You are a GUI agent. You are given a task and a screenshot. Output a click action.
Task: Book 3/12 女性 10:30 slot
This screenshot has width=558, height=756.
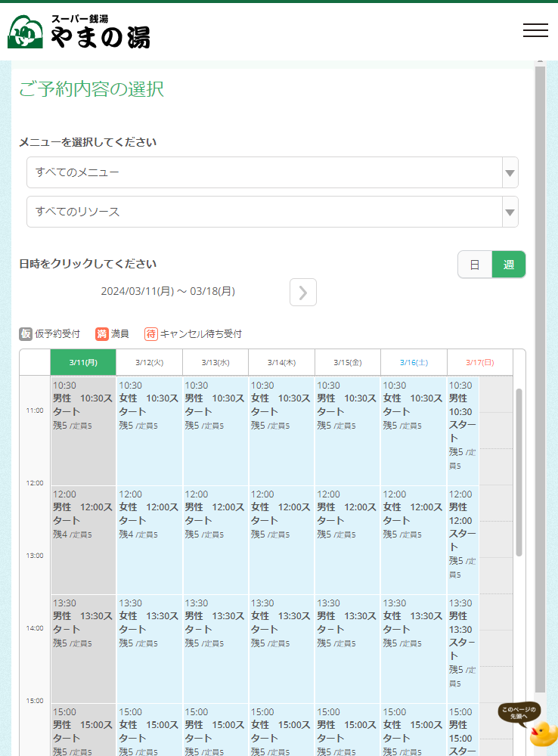[x=149, y=431]
